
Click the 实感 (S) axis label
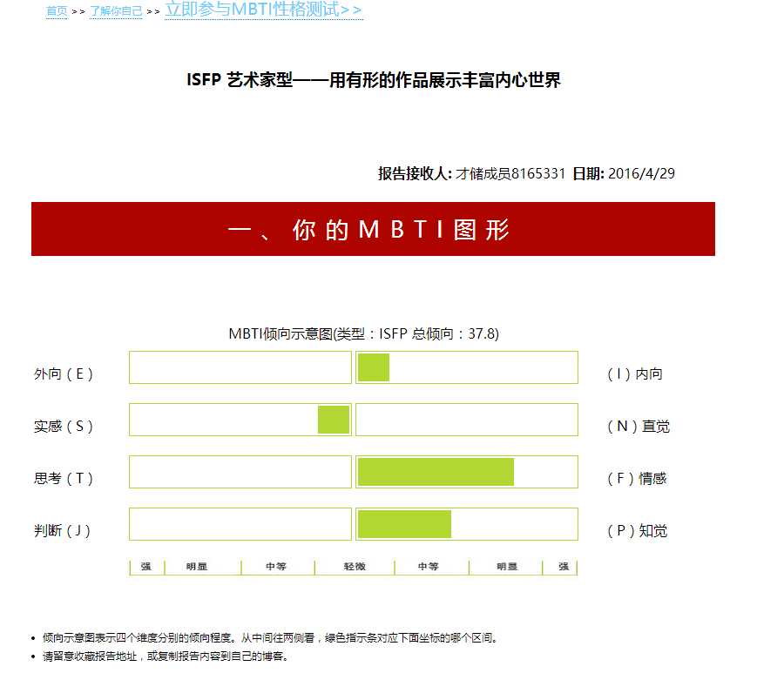64,427
